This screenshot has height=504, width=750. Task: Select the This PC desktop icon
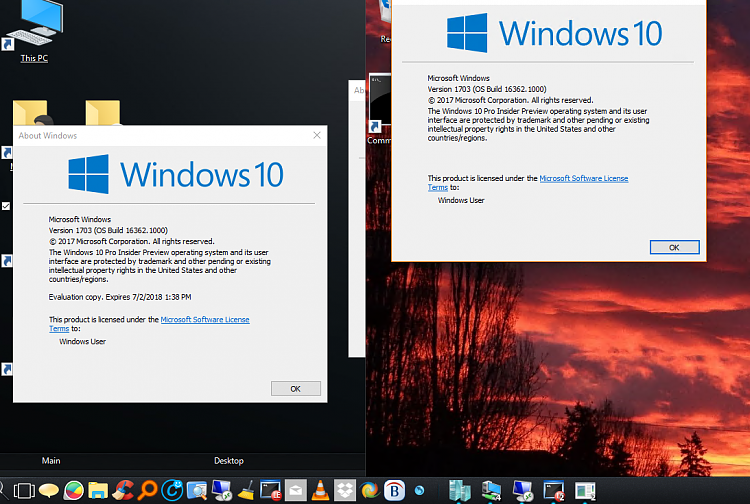pyautogui.click(x=34, y=31)
